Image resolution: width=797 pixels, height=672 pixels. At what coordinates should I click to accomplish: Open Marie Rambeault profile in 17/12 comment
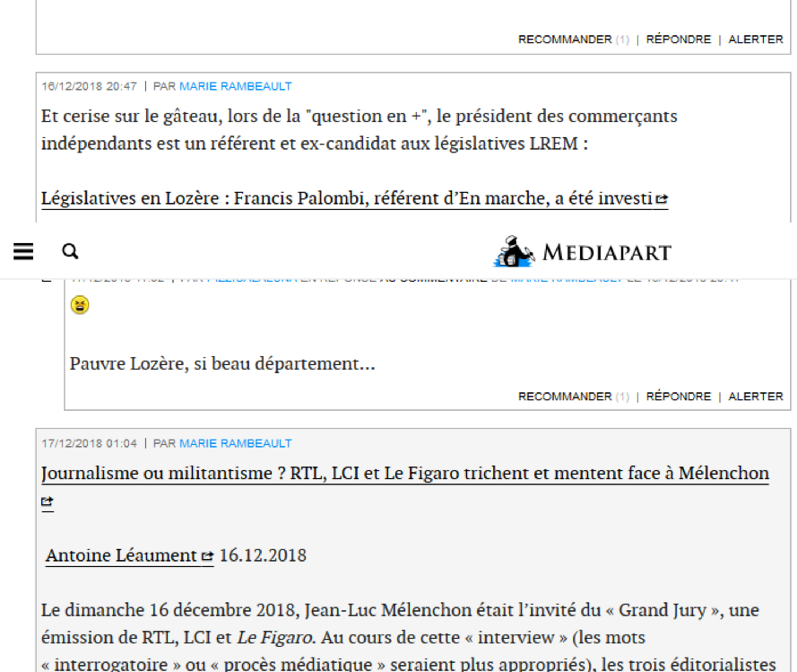point(235,444)
